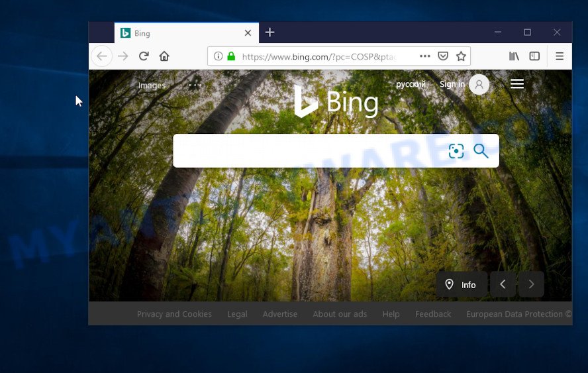Show site information icon in address bar
This screenshot has width=588, height=373.
pos(218,56)
